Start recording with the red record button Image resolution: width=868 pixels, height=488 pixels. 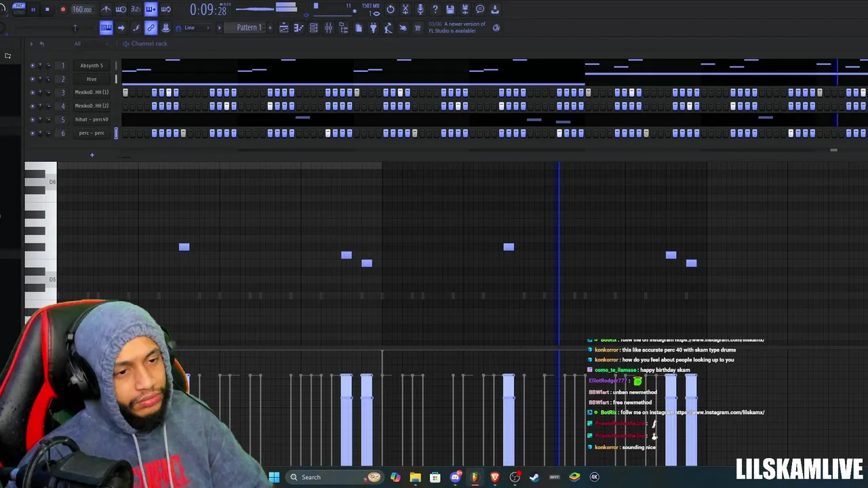[63, 9]
